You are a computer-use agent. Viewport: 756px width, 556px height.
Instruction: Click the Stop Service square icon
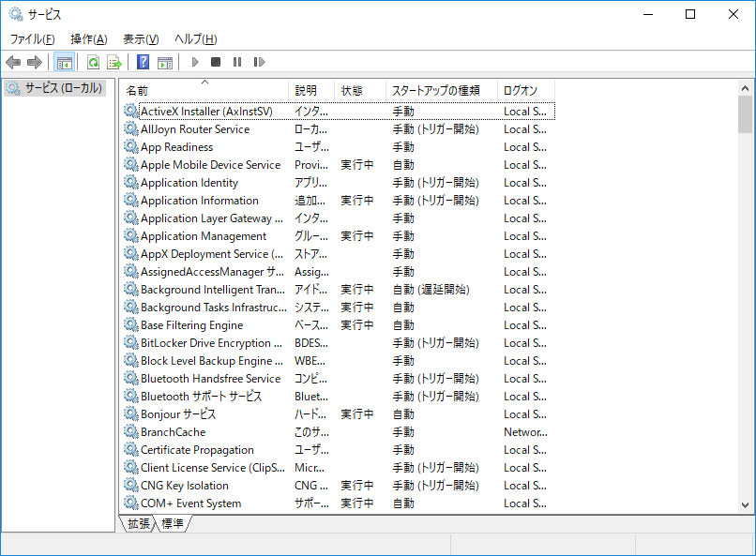coord(216,62)
